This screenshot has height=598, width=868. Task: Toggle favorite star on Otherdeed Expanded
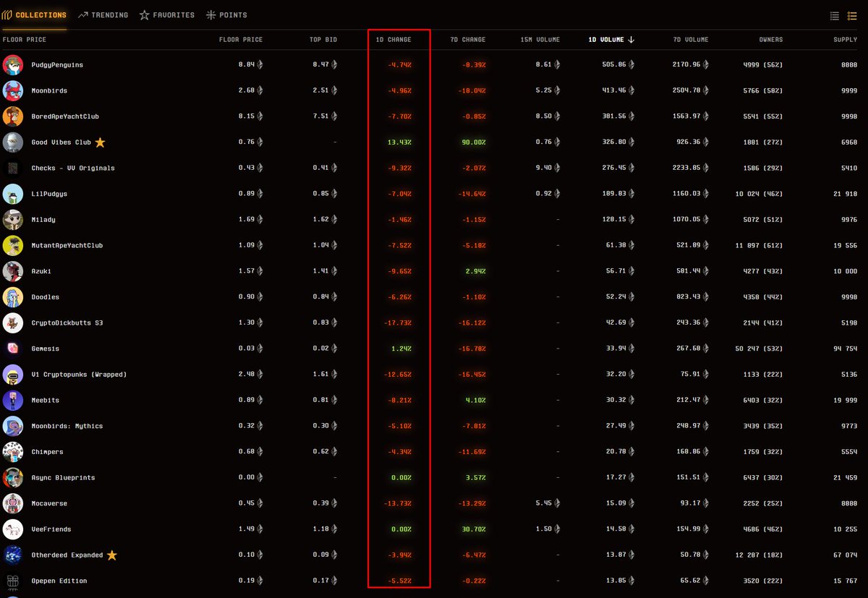point(112,555)
